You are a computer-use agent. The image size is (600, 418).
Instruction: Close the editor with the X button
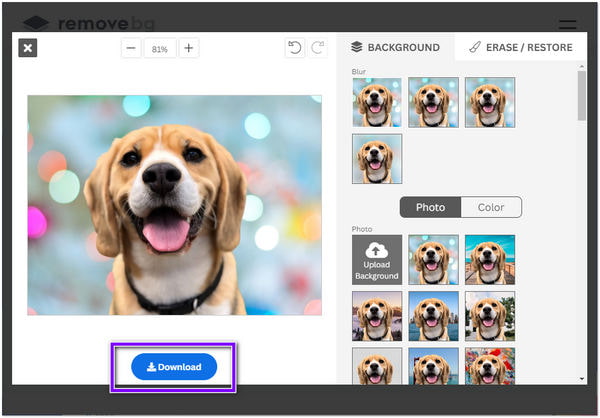tap(28, 48)
